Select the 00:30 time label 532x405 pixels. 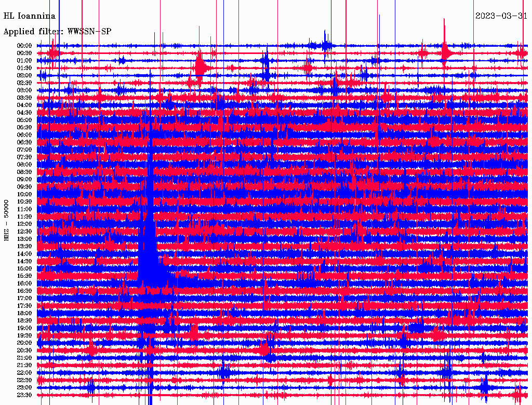(24, 53)
